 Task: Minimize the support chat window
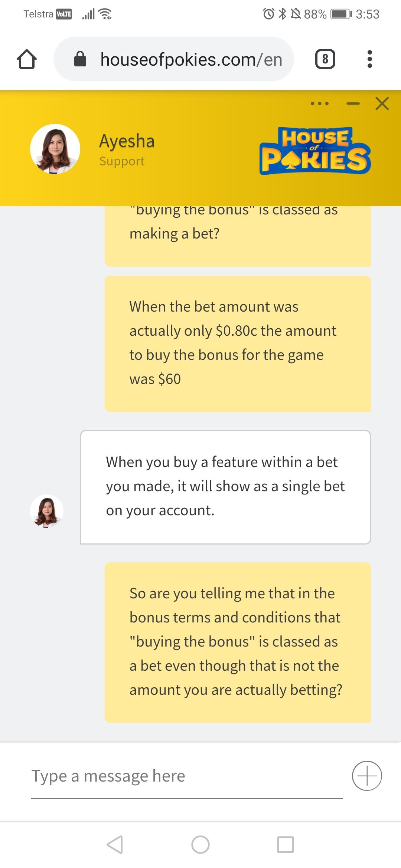(353, 103)
